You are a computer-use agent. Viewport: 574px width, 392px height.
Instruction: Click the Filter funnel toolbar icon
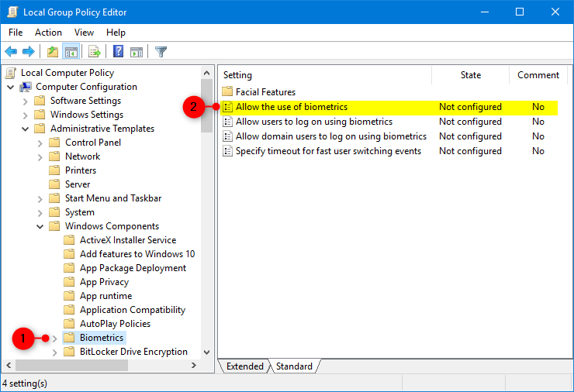pyautogui.click(x=161, y=52)
